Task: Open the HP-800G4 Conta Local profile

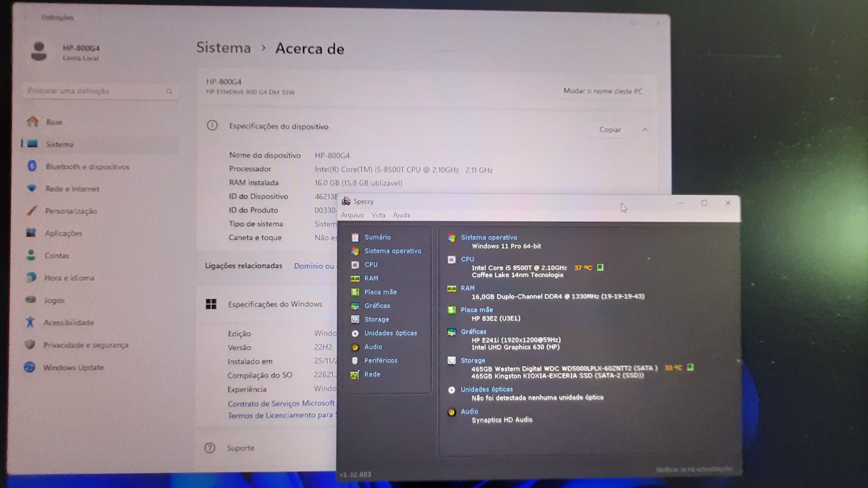Action: tap(65, 52)
